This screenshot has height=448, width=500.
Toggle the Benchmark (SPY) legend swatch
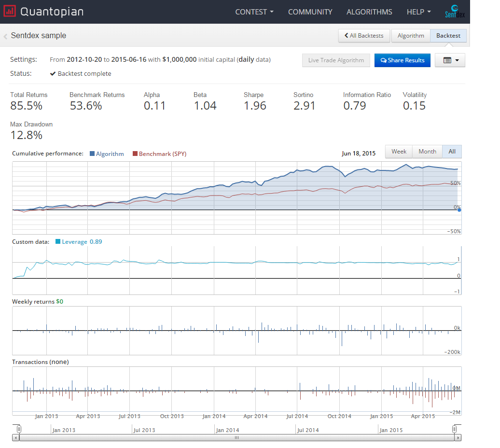[135, 154]
